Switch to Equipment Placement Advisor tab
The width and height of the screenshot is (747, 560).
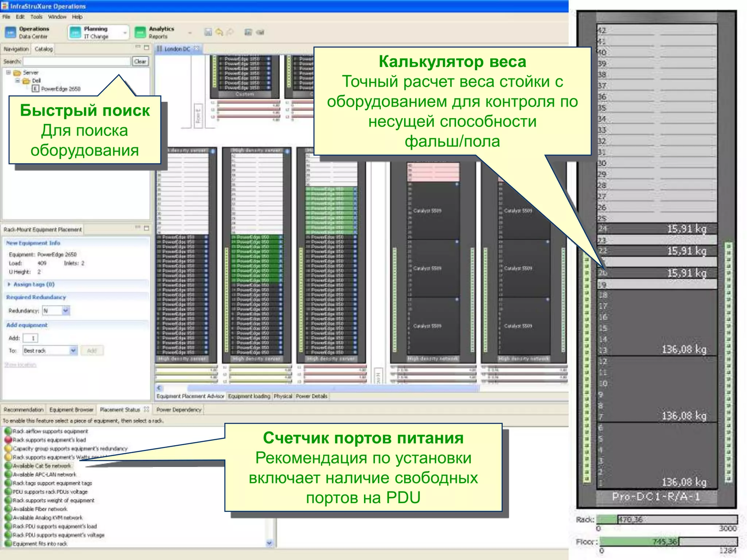pos(190,396)
